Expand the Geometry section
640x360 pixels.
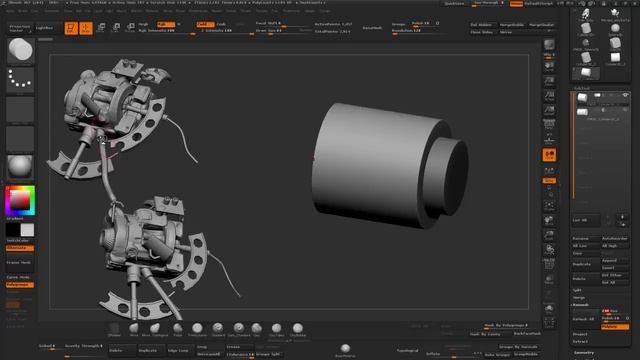[x=584, y=353]
